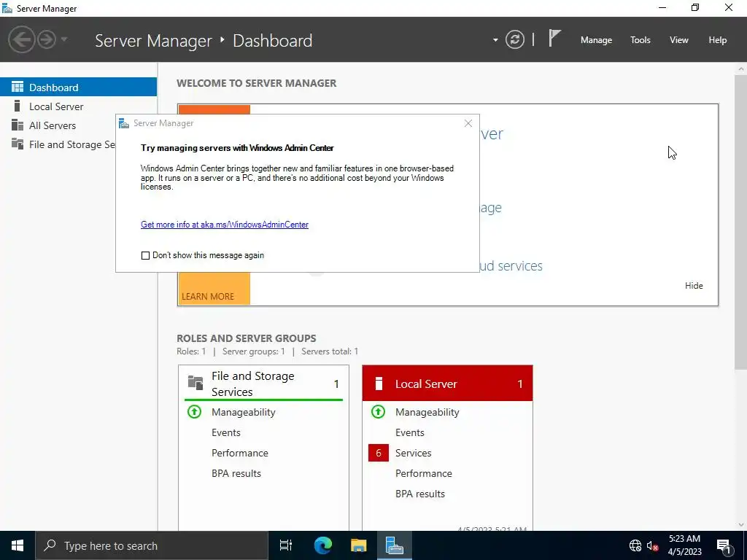747x560 pixels.
Task: Click the vertical scrollbar thumb of the dashboard
Action: tap(741, 222)
